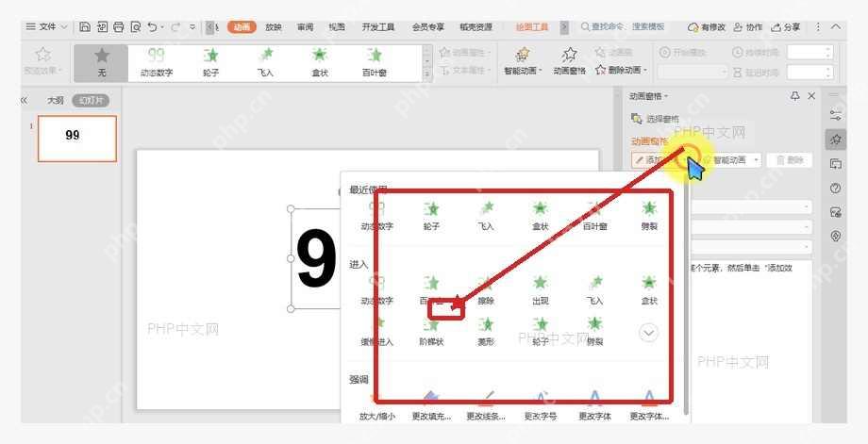This screenshot has width=868, height=444.
Task: Choose 菱形 entrance effect
Action: pos(486,332)
